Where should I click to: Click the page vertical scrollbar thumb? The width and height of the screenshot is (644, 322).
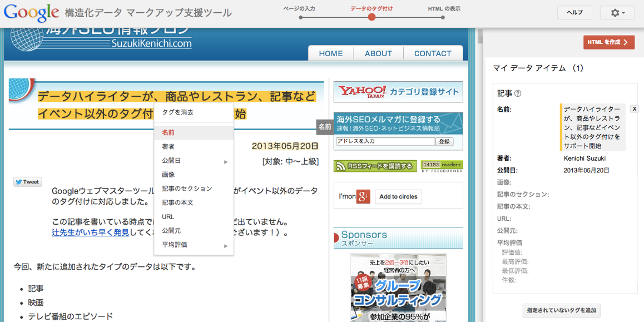[x=479, y=37]
